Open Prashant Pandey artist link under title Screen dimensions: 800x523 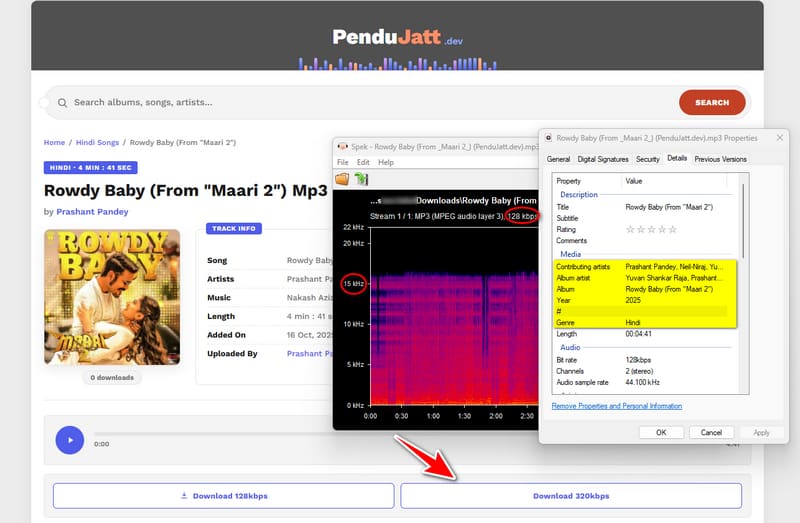coord(92,212)
